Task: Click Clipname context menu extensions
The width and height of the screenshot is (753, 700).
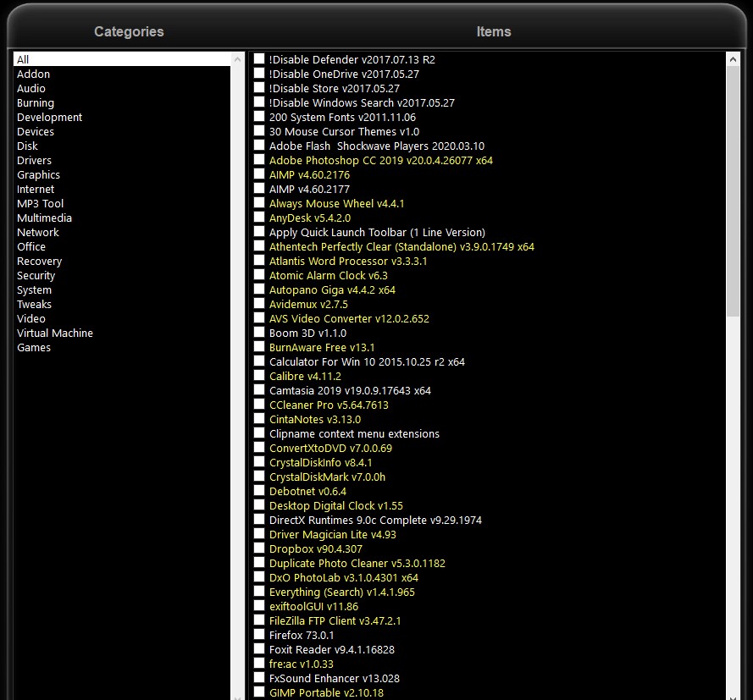Action: point(354,433)
